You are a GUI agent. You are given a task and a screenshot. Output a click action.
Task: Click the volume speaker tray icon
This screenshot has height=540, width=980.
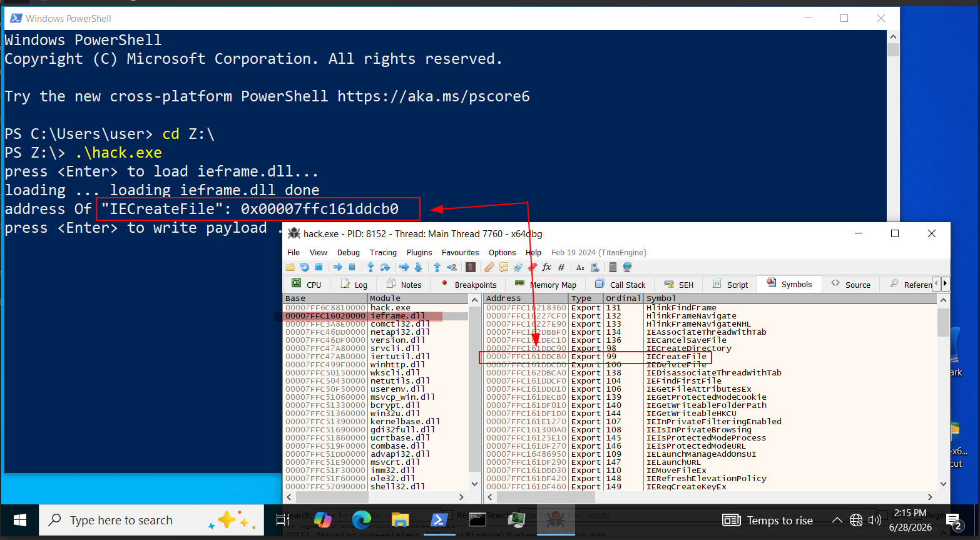coord(875,520)
